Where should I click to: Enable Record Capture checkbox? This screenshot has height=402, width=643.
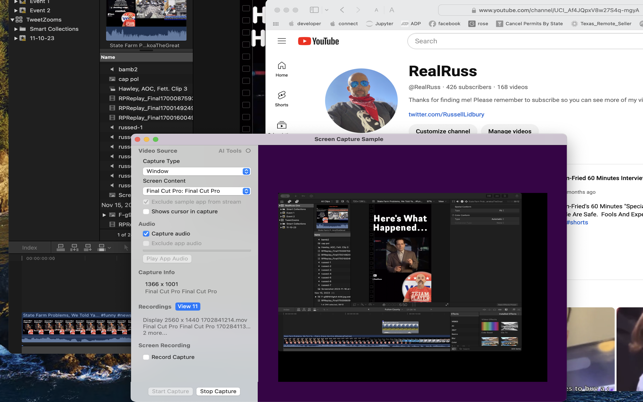(146, 357)
